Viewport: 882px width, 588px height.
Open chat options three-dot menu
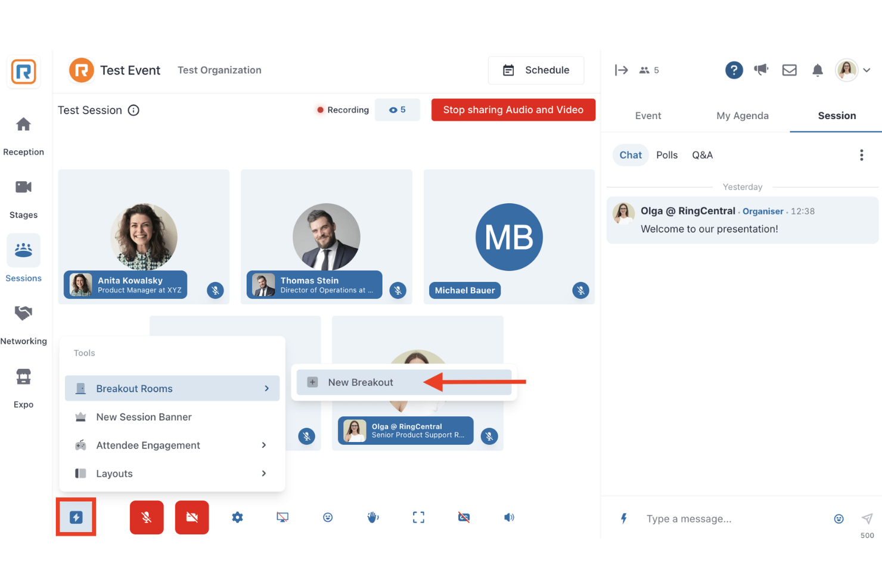click(861, 155)
